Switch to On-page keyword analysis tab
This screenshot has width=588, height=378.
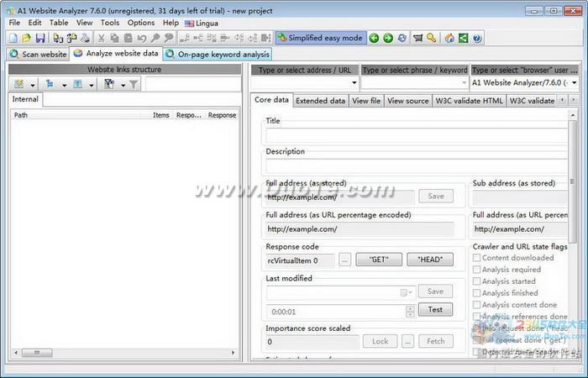[218, 55]
